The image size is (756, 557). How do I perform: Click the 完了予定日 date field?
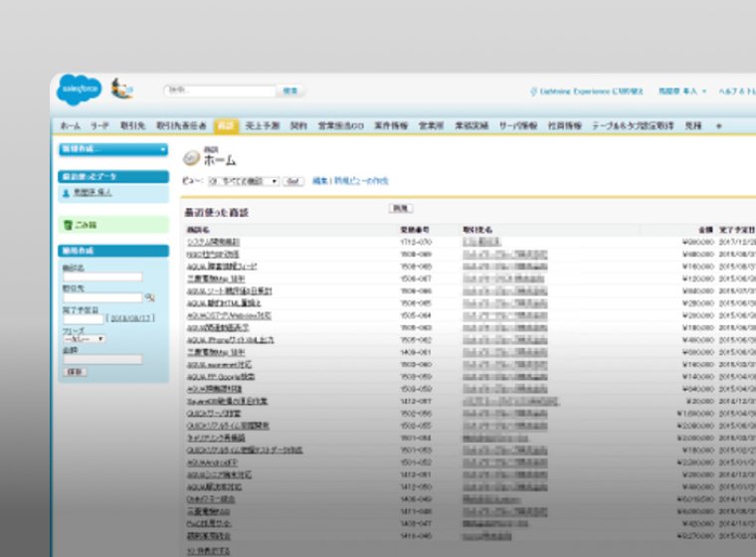pos(83,318)
